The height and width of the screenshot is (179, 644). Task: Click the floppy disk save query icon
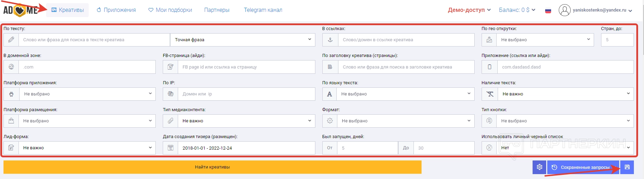[627, 167]
